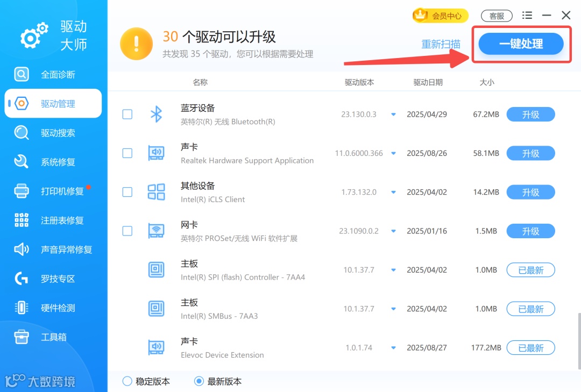Image resolution: width=581 pixels, height=392 pixels.
Task: Click the crown icon in 会员中心
Action: (421, 15)
